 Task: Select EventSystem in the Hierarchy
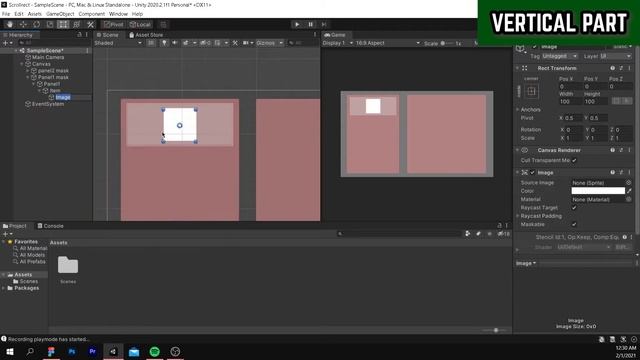click(x=48, y=104)
